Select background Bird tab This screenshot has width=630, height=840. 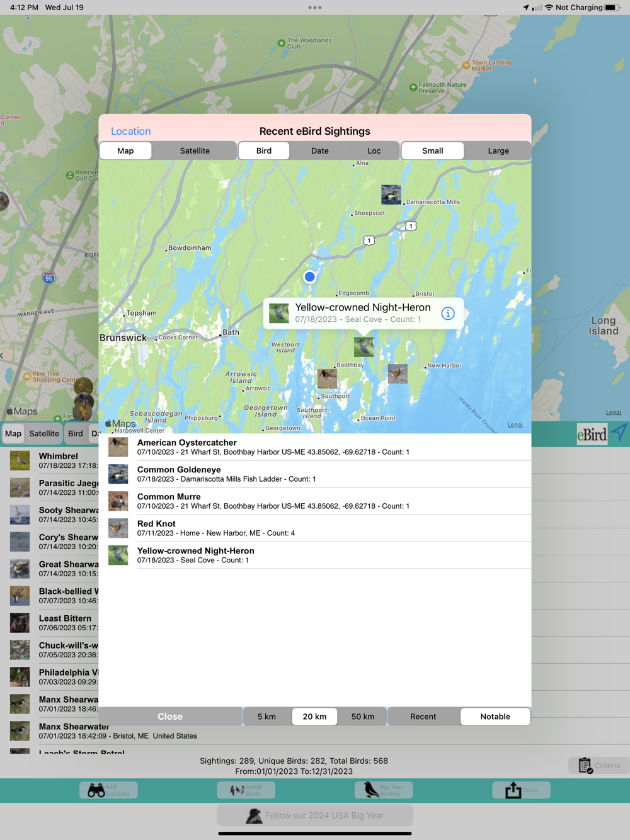click(76, 433)
